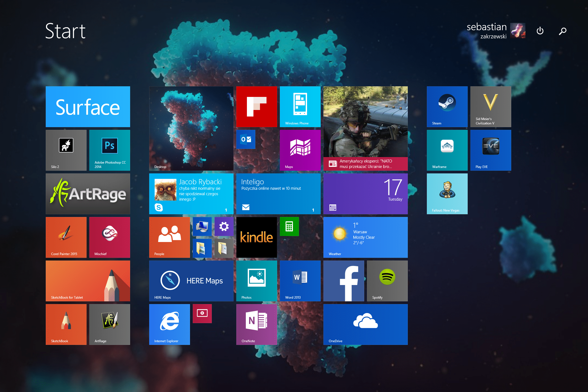
Task: Open the news tile about NATO
Action: (x=366, y=128)
